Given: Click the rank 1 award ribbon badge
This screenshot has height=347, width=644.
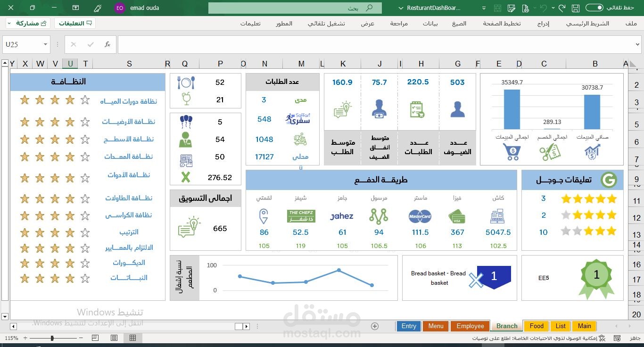Looking at the screenshot, I should pos(596,278).
